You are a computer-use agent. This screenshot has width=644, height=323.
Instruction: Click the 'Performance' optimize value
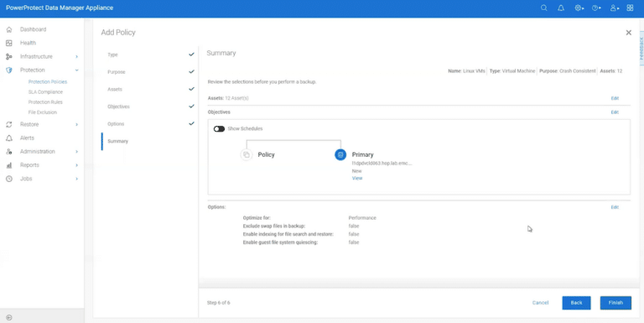[x=362, y=218]
